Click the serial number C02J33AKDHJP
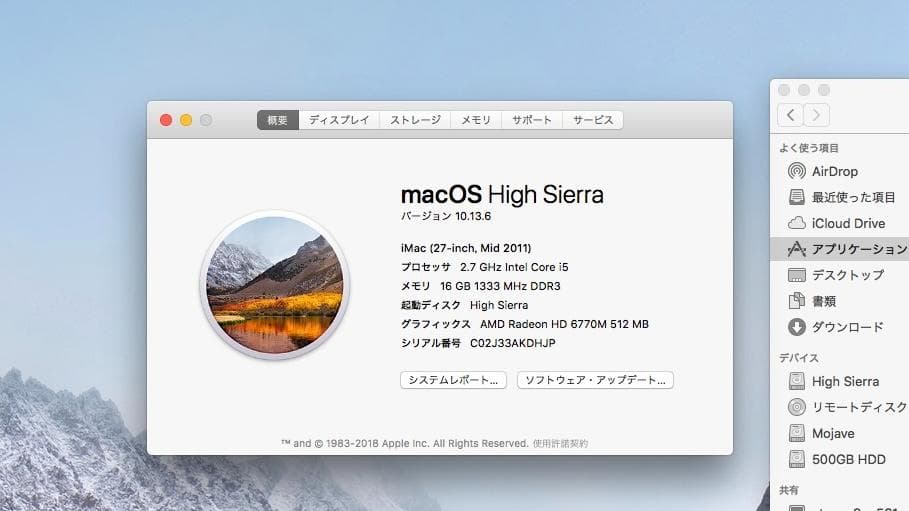Image resolution: width=909 pixels, height=511 pixels. pos(512,343)
